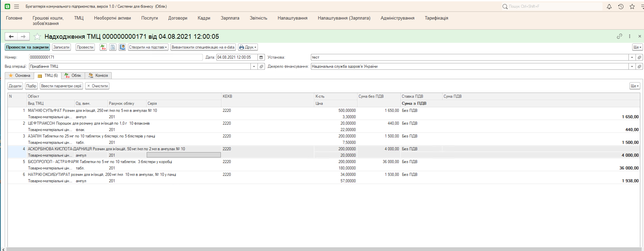
Task: Click the Дт/Кт postings icon in toolbar
Action: click(x=103, y=47)
